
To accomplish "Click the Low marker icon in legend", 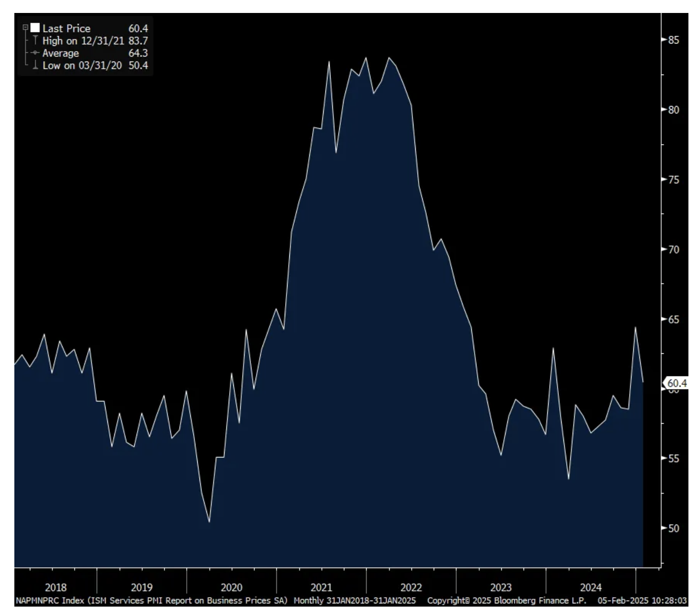I will coord(35,65).
